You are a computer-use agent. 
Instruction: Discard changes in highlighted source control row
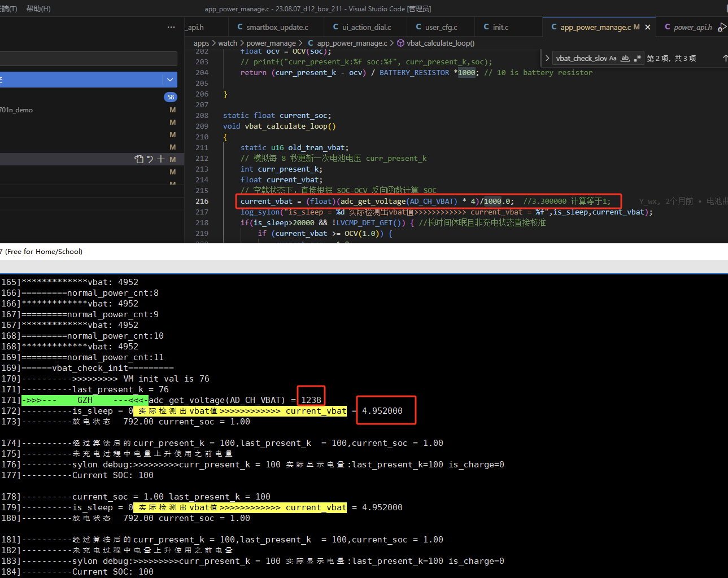150,159
